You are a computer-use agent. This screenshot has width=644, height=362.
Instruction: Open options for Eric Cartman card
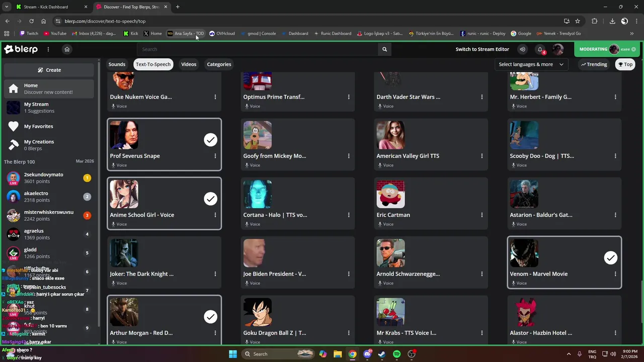click(x=482, y=215)
